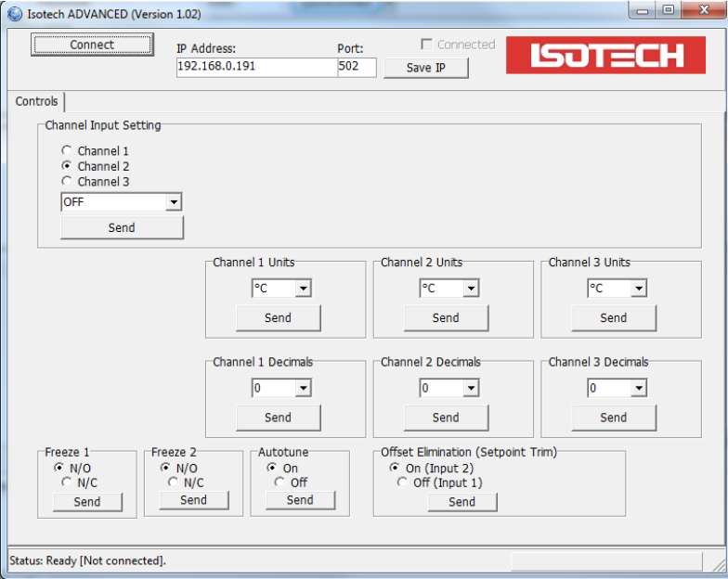Send the Channel 2 Units setting
The image size is (728, 579).
pos(446,317)
